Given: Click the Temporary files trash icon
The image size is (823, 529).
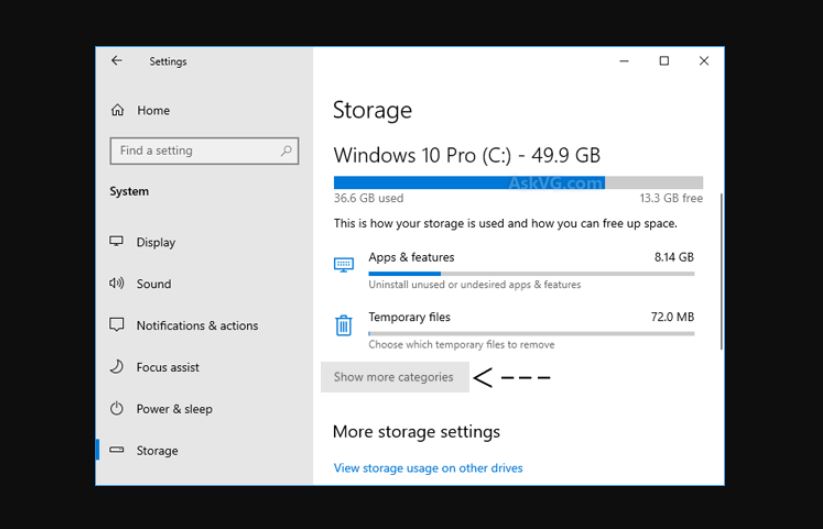Looking at the screenshot, I should (343, 325).
